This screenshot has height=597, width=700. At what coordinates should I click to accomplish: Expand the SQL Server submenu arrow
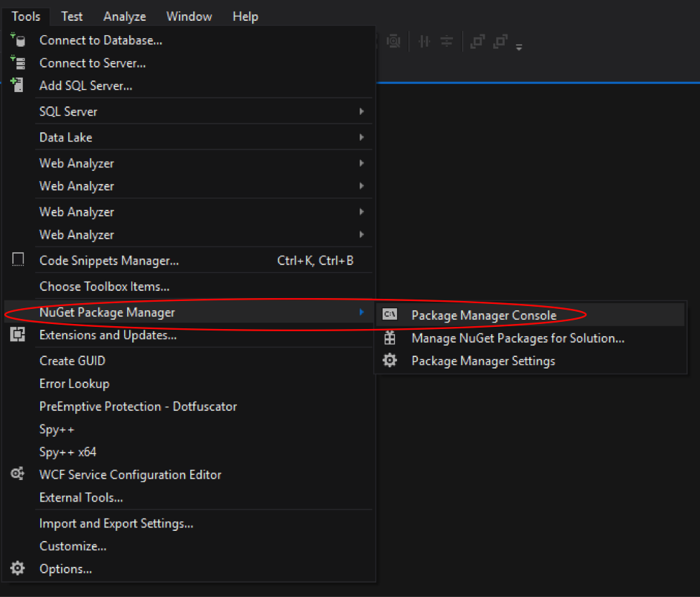point(362,111)
